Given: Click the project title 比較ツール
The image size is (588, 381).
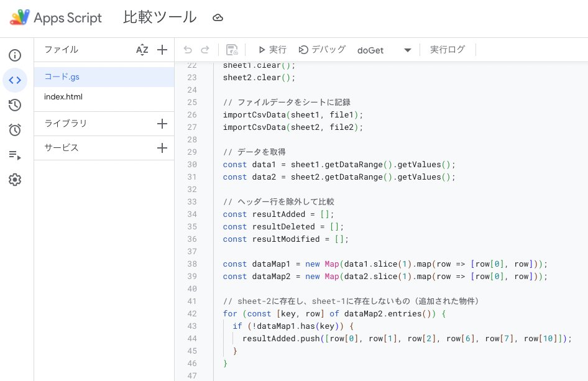Looking at the screenshot, I should (160, 17).
